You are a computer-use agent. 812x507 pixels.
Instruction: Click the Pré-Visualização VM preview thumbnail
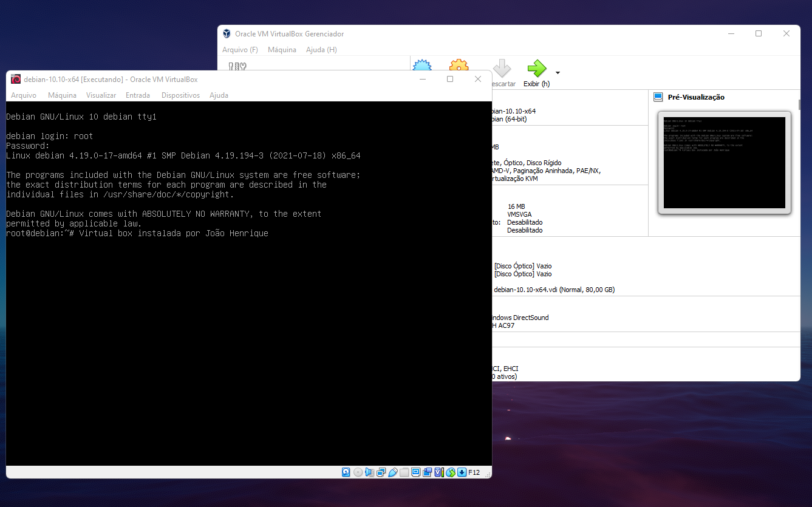pyautogui.click(x=725, y=162)
